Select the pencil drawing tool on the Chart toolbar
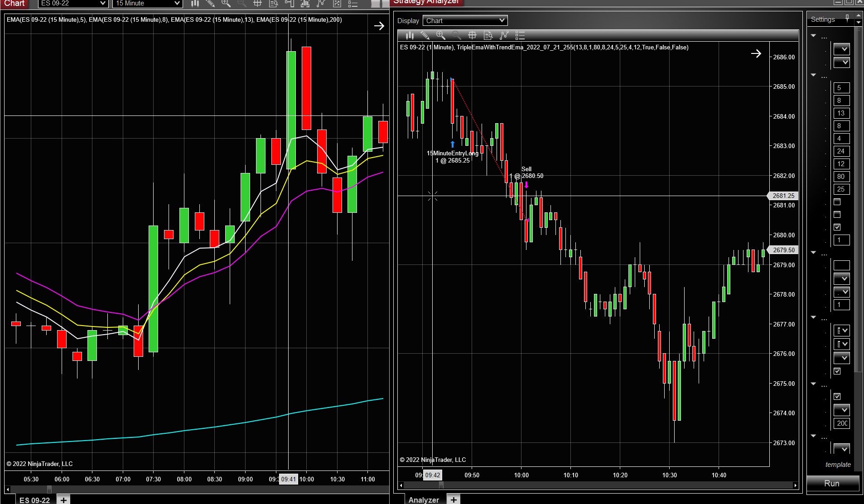Image resolution: width=864 pixels, height=504 pixels. tap(210, 4)
